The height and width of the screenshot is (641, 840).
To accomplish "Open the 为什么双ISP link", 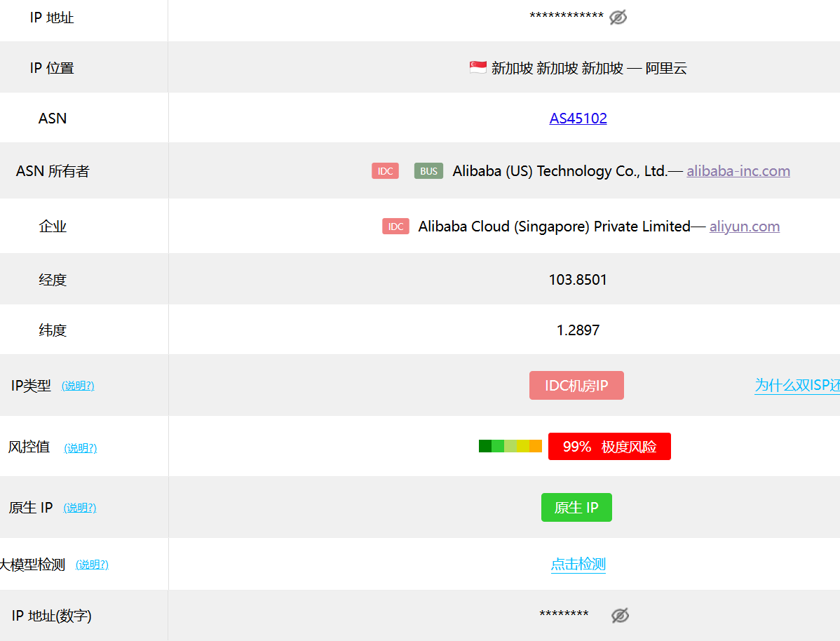I will pos(797,386).
